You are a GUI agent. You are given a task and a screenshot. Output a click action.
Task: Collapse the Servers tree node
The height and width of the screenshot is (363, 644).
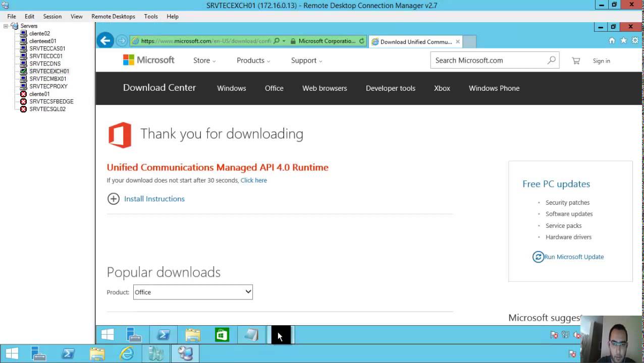coord(6,26)
